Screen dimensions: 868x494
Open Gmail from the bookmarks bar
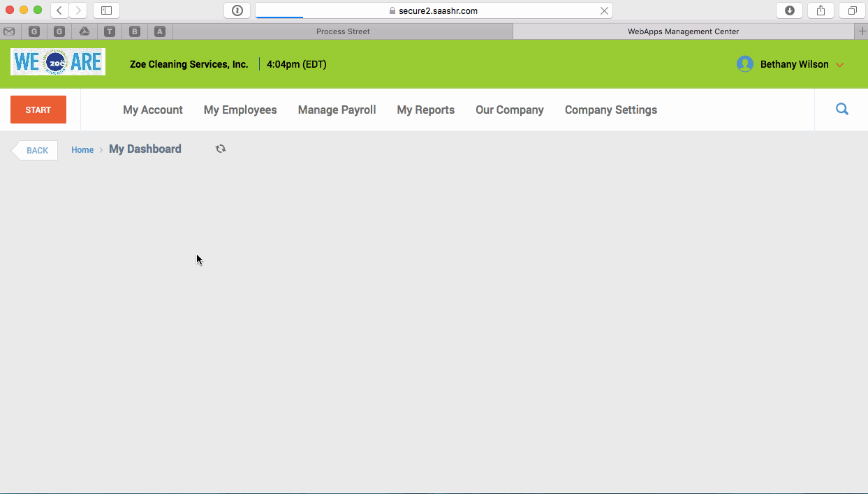9,31
